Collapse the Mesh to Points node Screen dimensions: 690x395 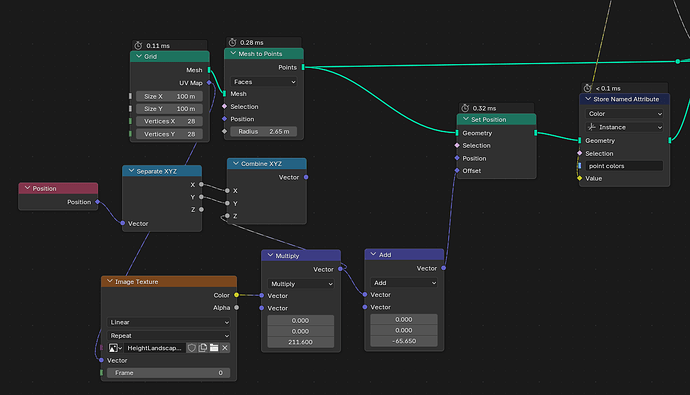click(233, 53)
